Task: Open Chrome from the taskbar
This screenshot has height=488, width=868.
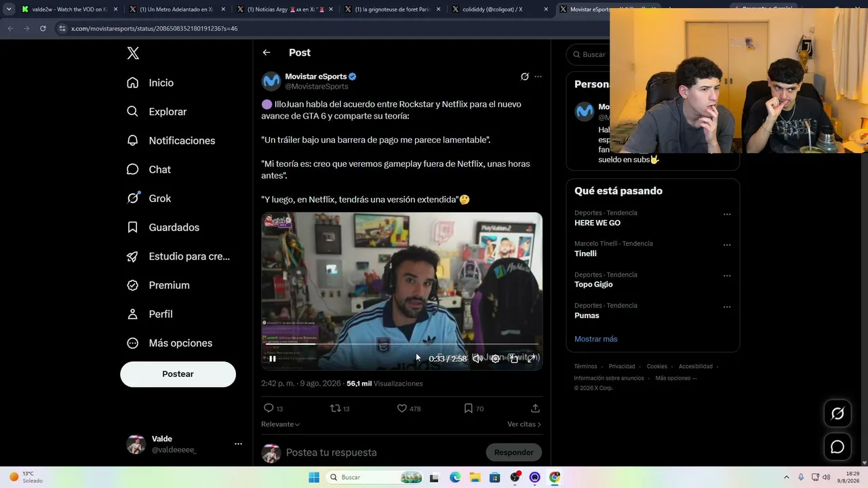Action: point(555,477)
